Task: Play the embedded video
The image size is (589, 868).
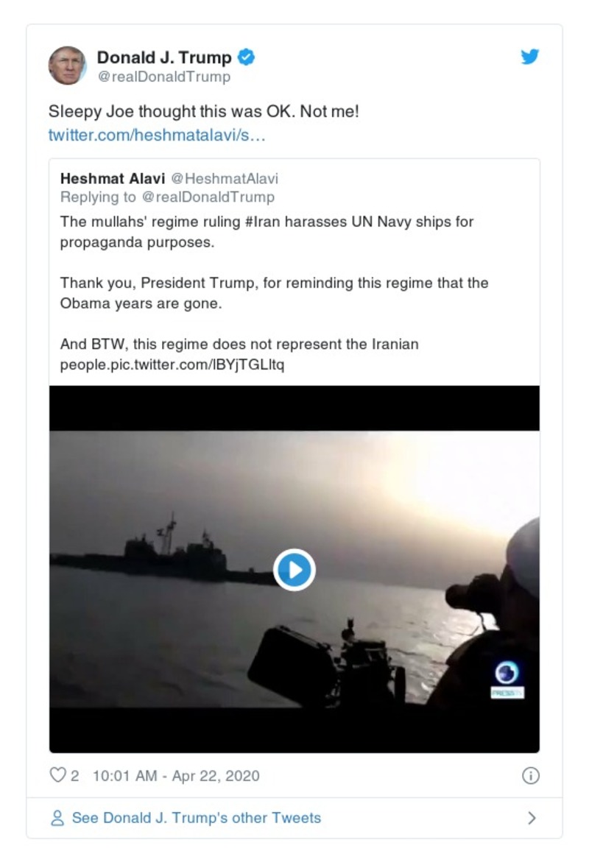Action: [294, 570]
